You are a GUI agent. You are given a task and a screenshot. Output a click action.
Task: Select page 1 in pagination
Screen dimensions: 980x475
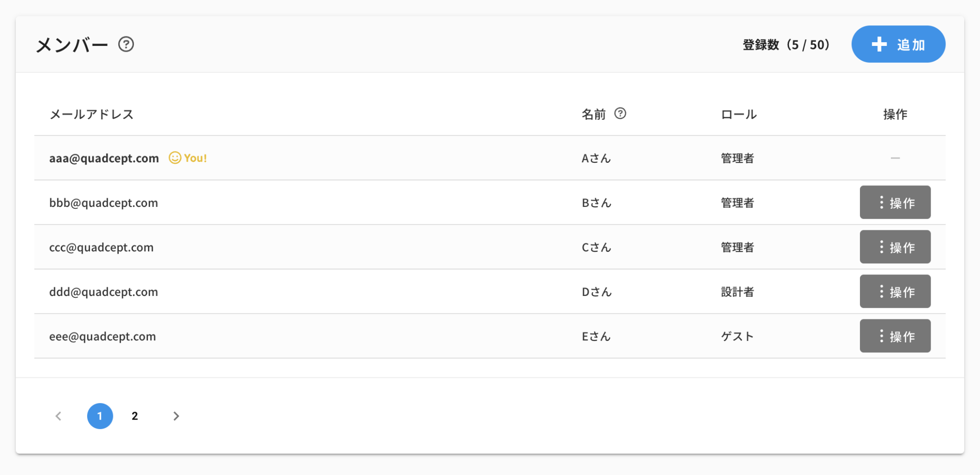click(x=100, y=416)
